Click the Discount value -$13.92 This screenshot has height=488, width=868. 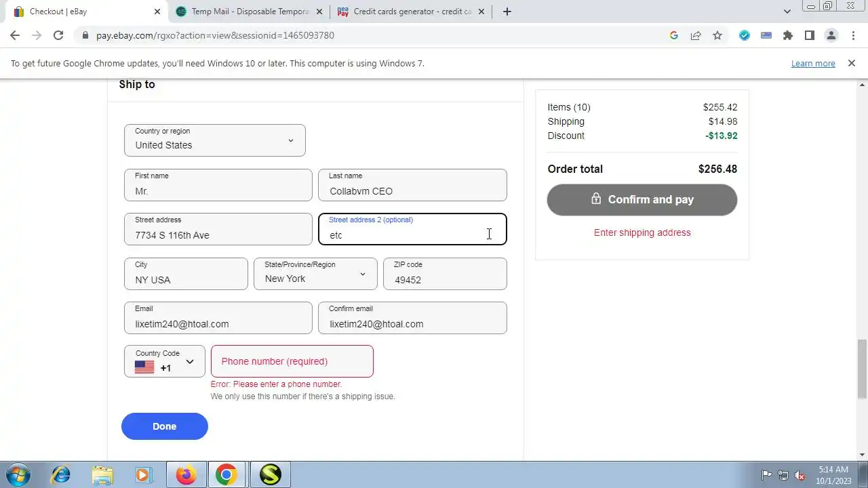[x=722, y=136]
